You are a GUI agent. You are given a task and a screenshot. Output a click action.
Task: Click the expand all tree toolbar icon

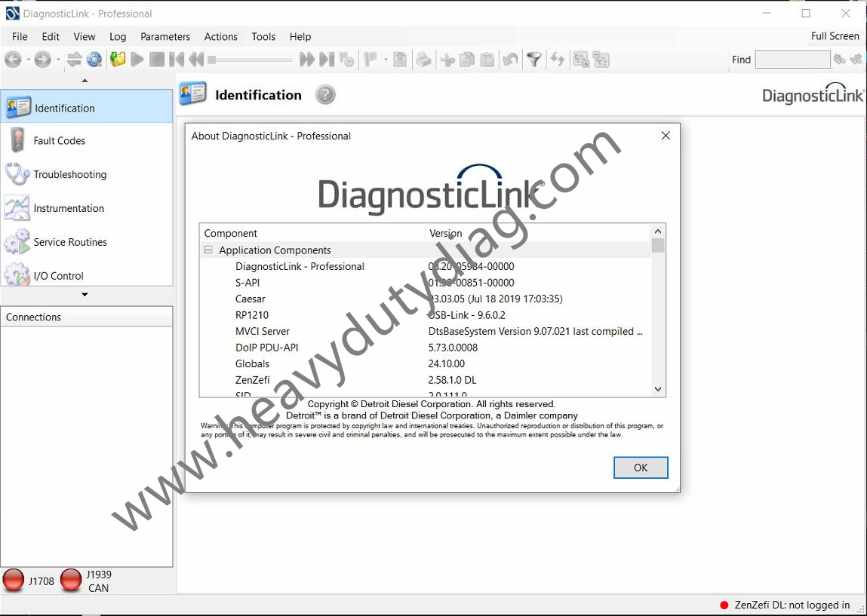tap(581, 60)
